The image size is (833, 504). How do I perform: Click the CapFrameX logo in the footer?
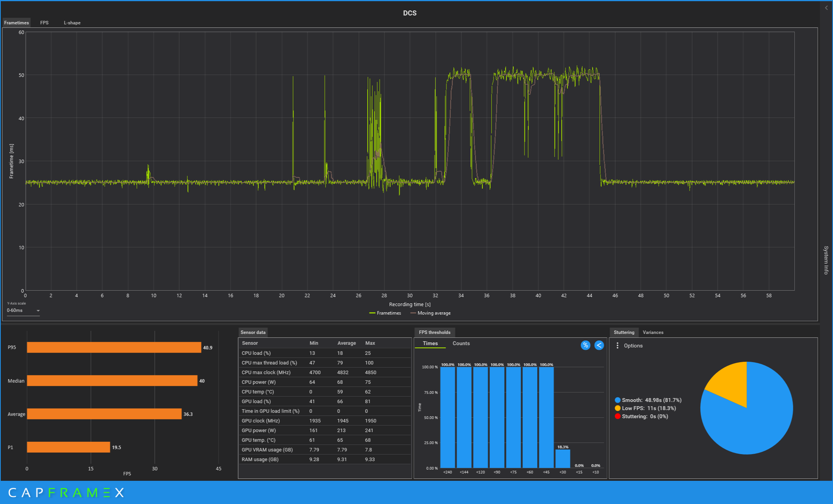pos(66,492)
